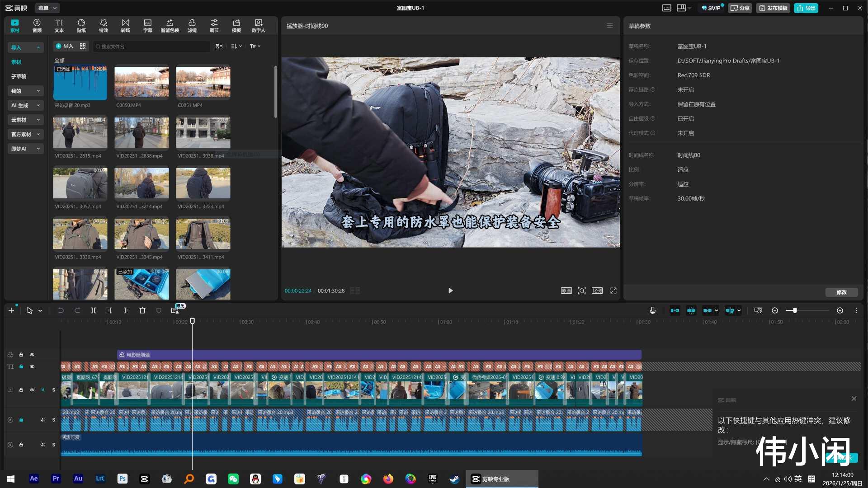Viewport: 868px width, 488px height.
Task: Select the C0050.MP4 media thumbnail
Action: pyautogui.click(x=142, y=83)
